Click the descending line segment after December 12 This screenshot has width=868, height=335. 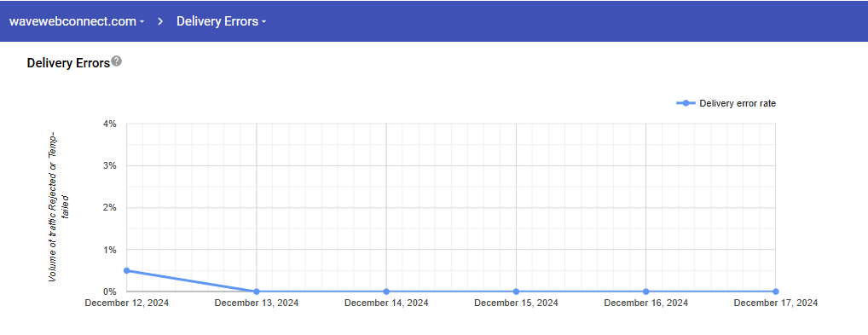click(192, 280)
